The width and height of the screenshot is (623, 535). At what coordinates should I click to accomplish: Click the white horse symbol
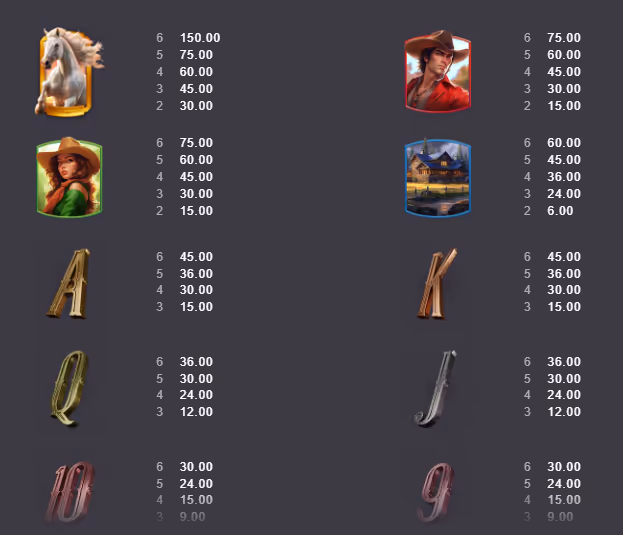tap(69, 72)
